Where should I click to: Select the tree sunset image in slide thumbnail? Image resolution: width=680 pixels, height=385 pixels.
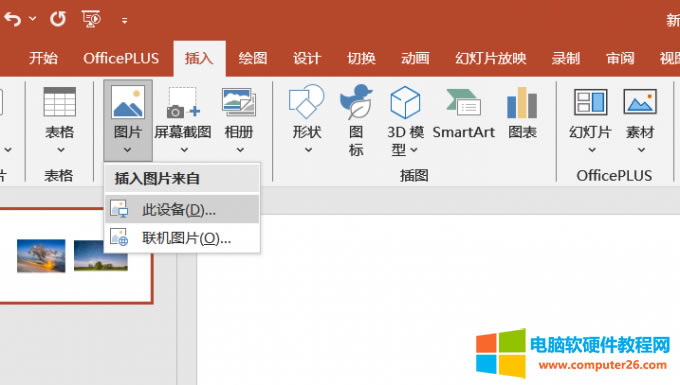pos(41,256)
